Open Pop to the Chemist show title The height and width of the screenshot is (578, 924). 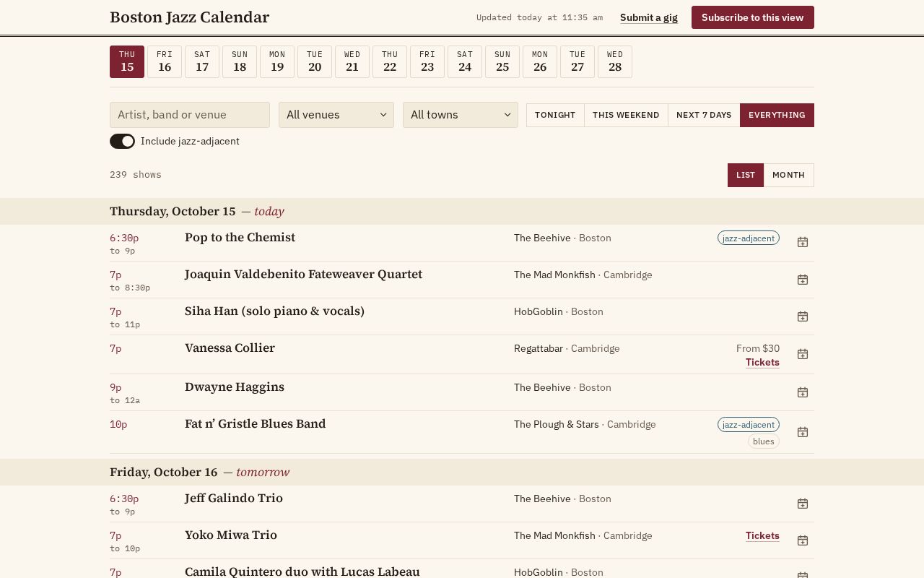click(x=240, y=238)
